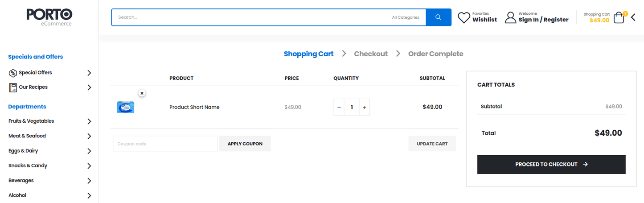The height and width of the screenshot is (203, 644).
Task: Go to Checkout step
Action: [x=371, y=54]
